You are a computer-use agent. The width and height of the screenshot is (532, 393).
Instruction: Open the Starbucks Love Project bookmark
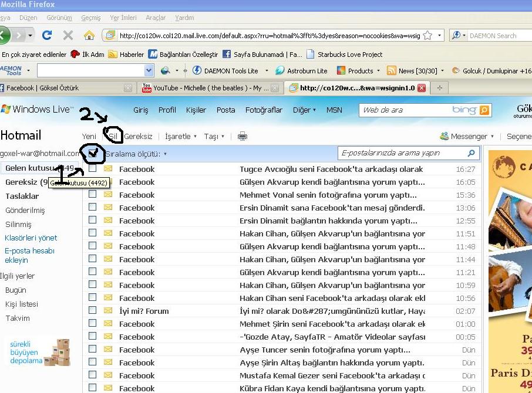tap(344, 54)
